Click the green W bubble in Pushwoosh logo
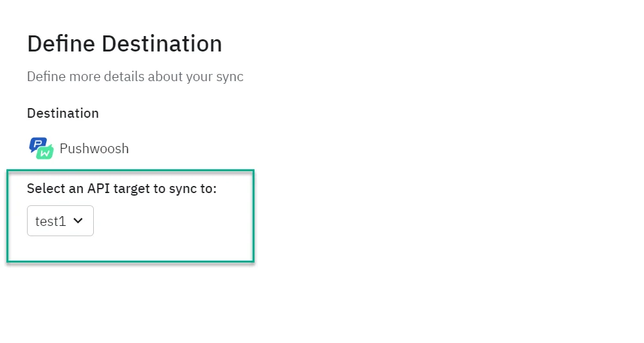The width and height of the screenshot is (644, 343). (45, 153)
